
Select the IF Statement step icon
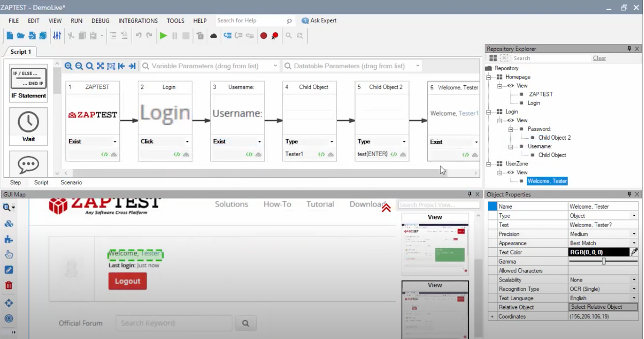pyautogui.click(x=28, y=79)
